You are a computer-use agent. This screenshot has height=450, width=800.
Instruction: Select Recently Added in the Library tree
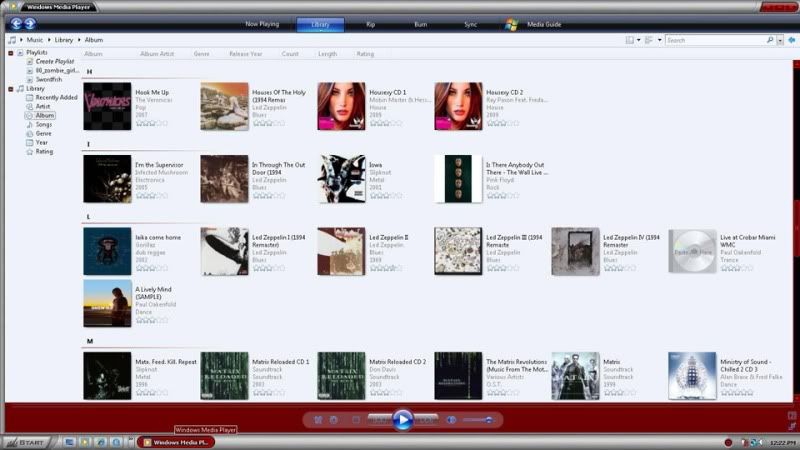tap(56, 97)
